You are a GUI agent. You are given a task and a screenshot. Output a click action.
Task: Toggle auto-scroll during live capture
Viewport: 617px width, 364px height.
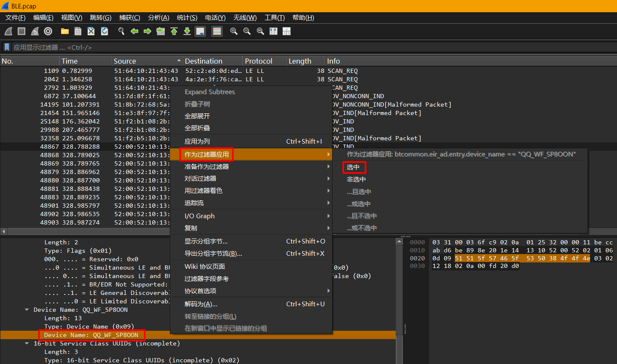[200, 31]
